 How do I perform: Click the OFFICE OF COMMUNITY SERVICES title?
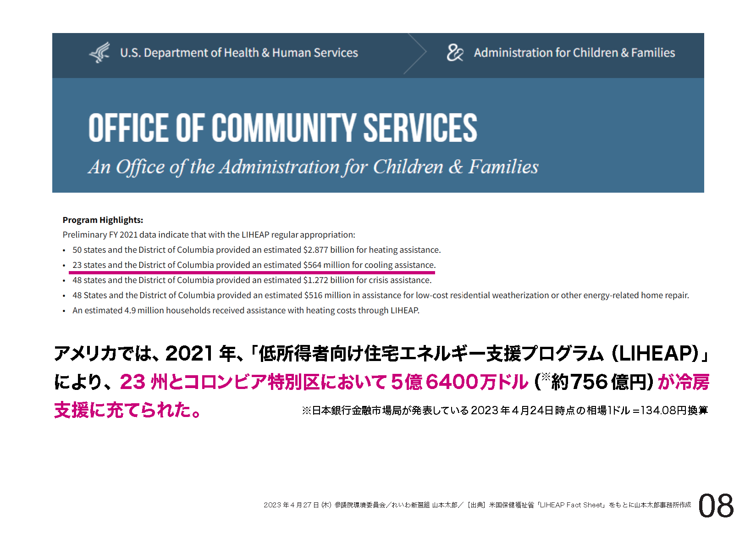pyautogui.click(x=282, y=128)
